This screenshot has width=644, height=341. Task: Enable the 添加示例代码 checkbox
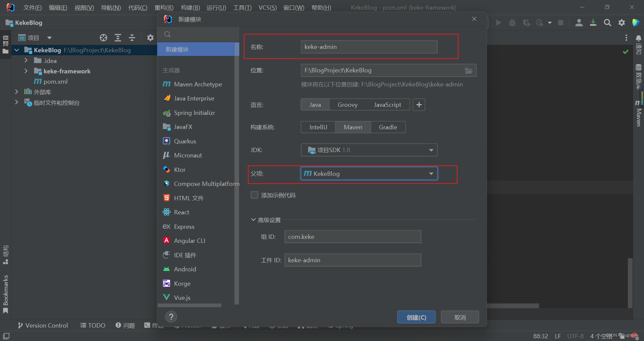tap(255, 195)
